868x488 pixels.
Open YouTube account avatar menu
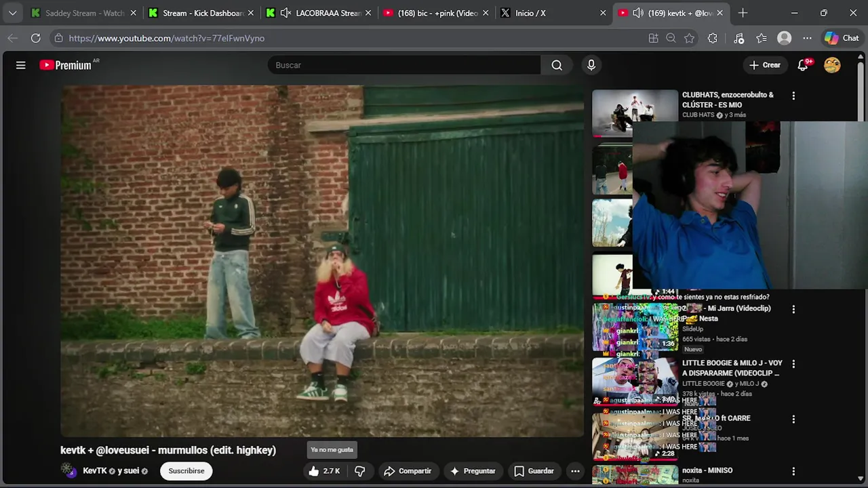point(832,65)
